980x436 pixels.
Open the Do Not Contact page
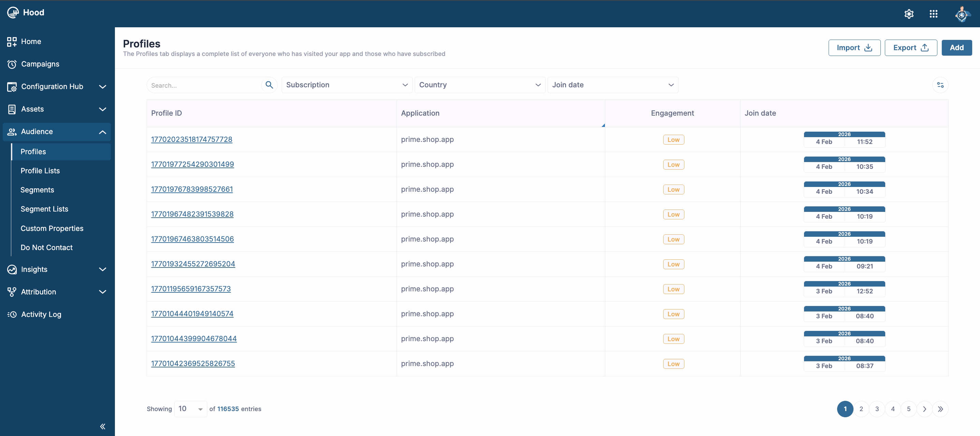[x=47, y=247]
